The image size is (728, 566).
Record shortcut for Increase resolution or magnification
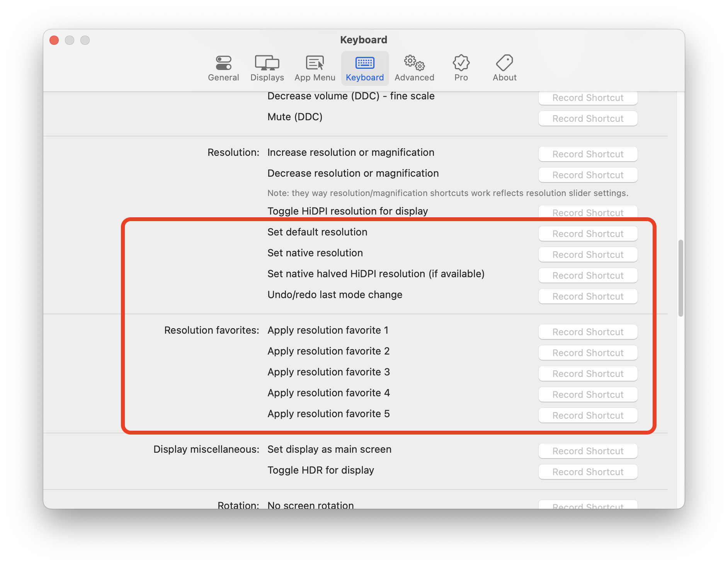coord(588,154)
